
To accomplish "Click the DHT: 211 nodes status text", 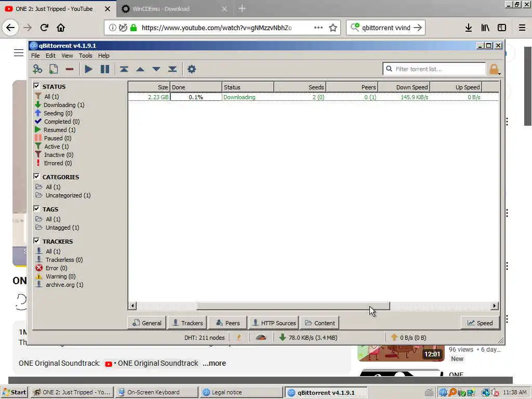I will coord(204,338).
